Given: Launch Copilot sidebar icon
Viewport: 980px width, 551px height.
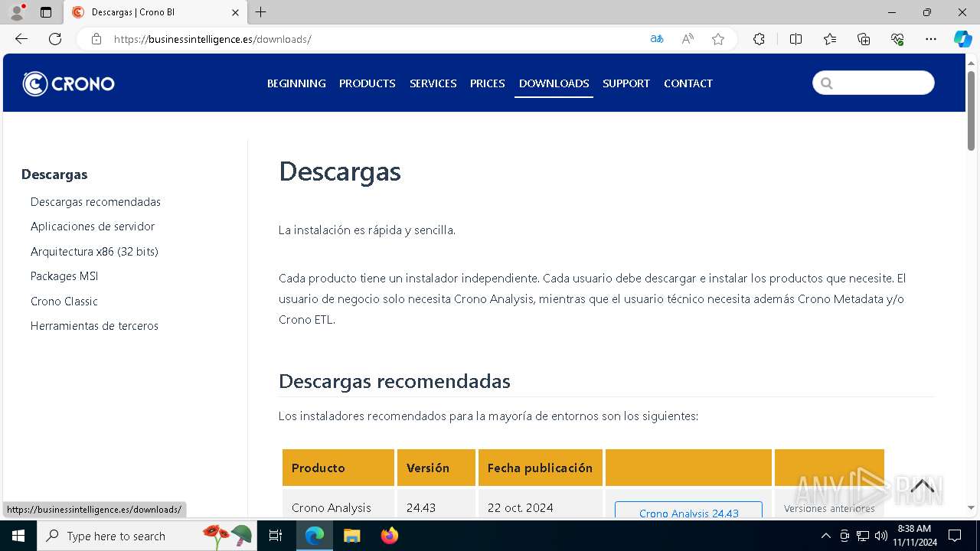Looking at the screenshot, I should [962, 39].
